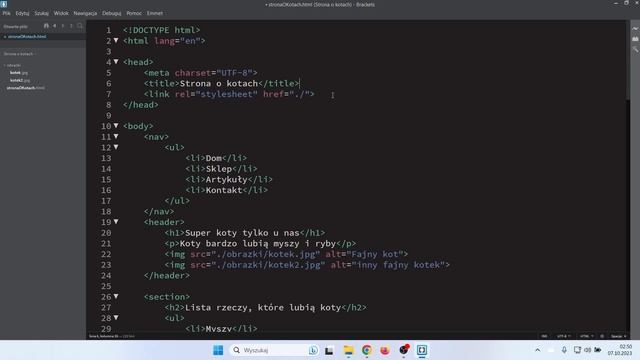Screen dimensions: 640x360
Task: Click the Strona o kotach project name dropdown
Action: click(19, 54)
